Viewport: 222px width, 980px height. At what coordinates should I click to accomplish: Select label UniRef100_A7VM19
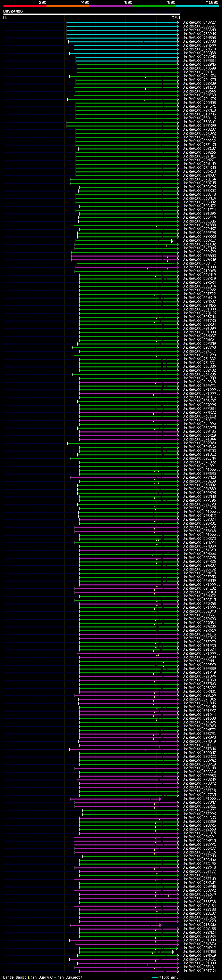[199, 275]
